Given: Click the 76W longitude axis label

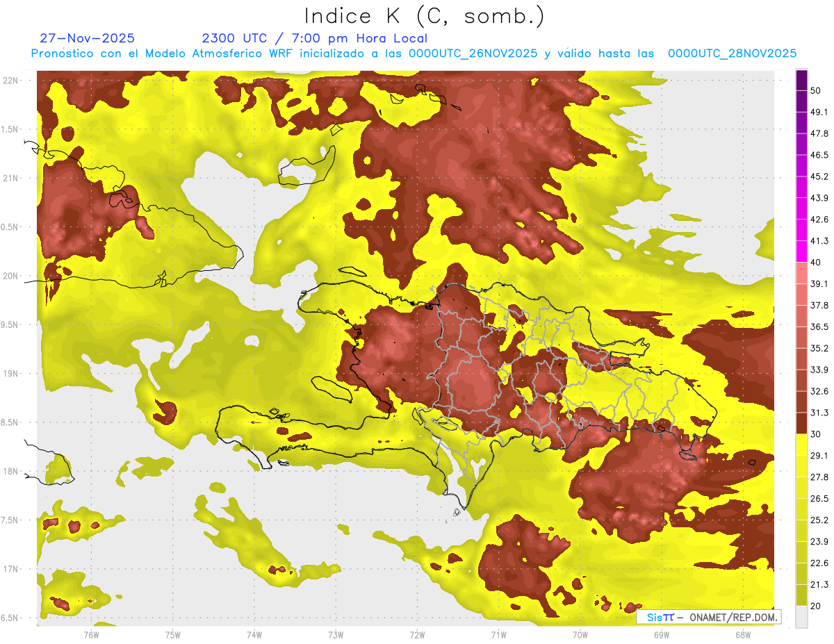Looking at the screenshot, I should (91, 634).
